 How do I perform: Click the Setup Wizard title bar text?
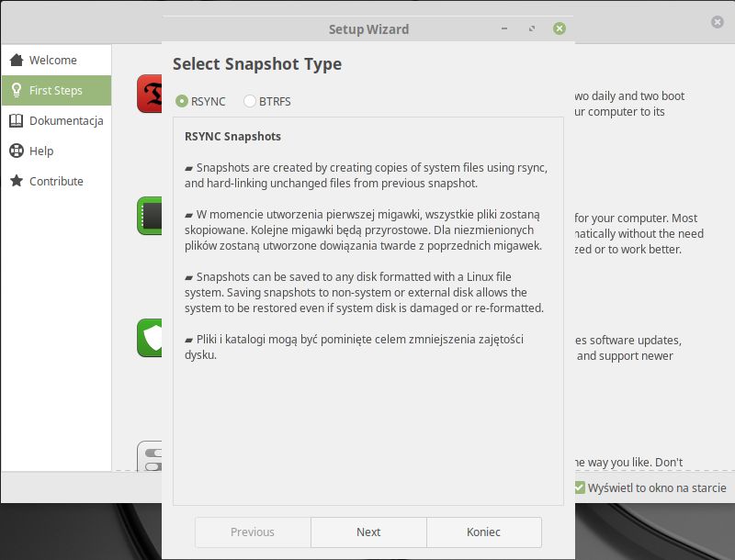pos(369,29)
